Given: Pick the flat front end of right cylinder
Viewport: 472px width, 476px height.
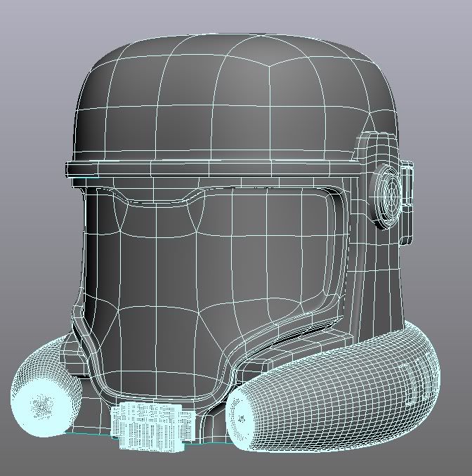Looking at the screenshot, I should click(240, 419).
